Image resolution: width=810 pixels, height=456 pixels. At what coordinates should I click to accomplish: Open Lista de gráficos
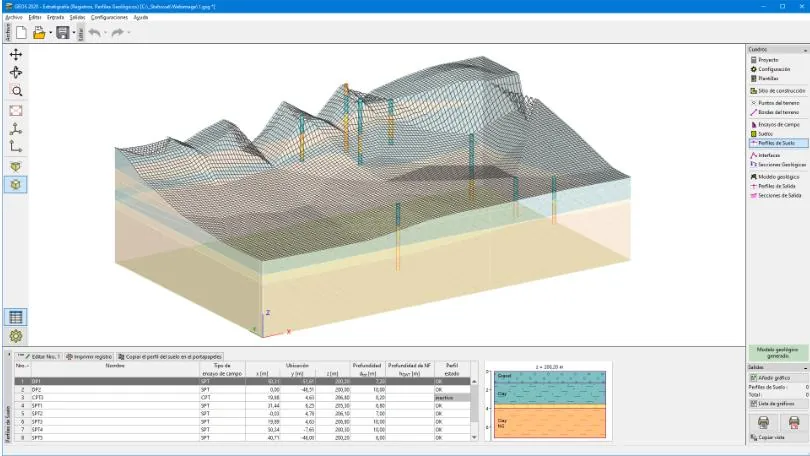click(x=777, y=403)
